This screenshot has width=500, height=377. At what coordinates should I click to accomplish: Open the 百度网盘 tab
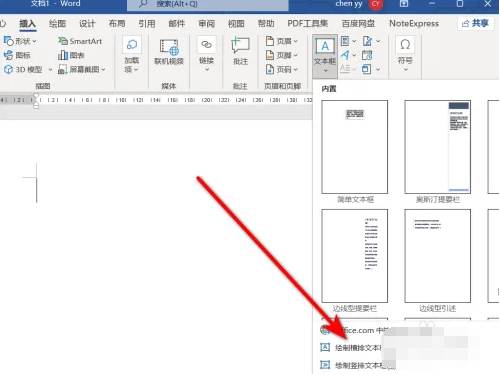(x=358, y=24)
